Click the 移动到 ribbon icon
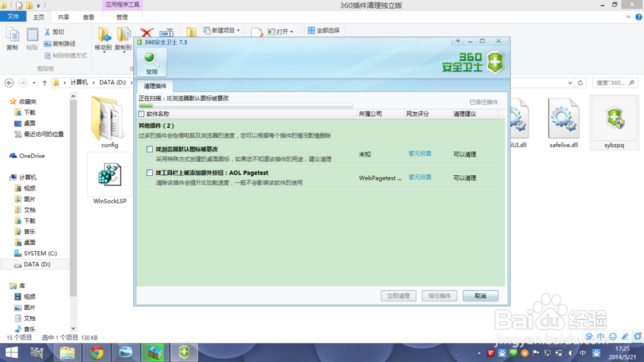The width and height of the screenshot is (644, 362). 104,39
